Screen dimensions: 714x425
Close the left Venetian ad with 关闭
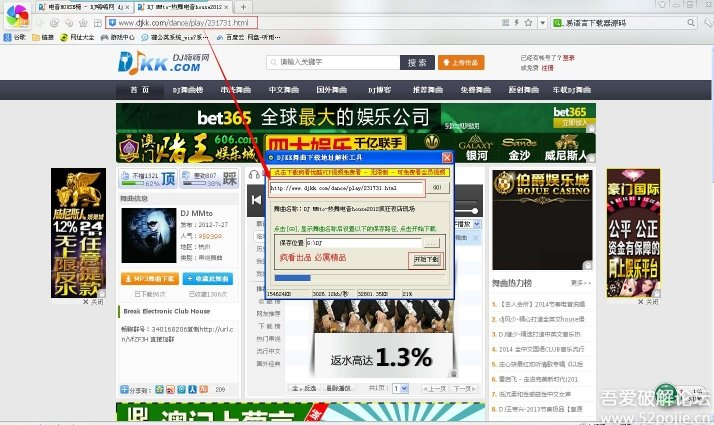tap(93, 302)
